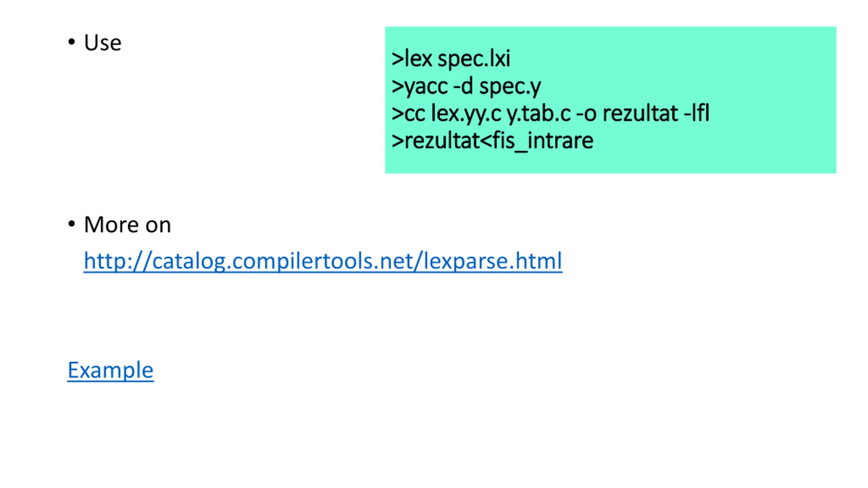
Task: Click the 'More on' bullet text
Action: tap(127, 225)
